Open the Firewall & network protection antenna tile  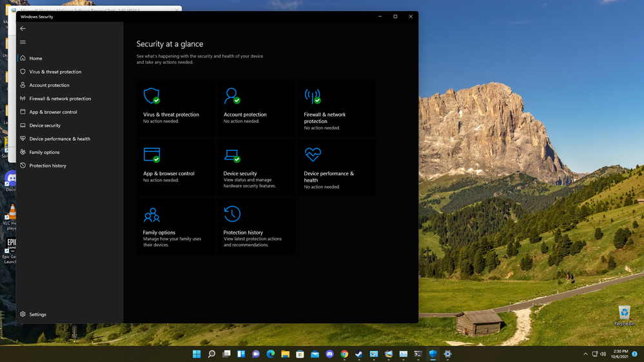click(337, 108)
